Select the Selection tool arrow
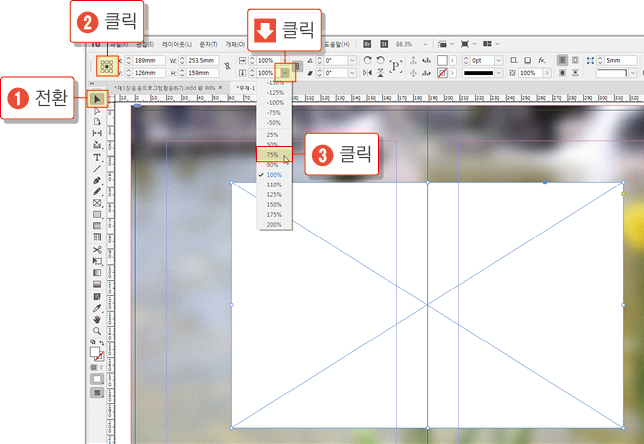 pos(97,99)
